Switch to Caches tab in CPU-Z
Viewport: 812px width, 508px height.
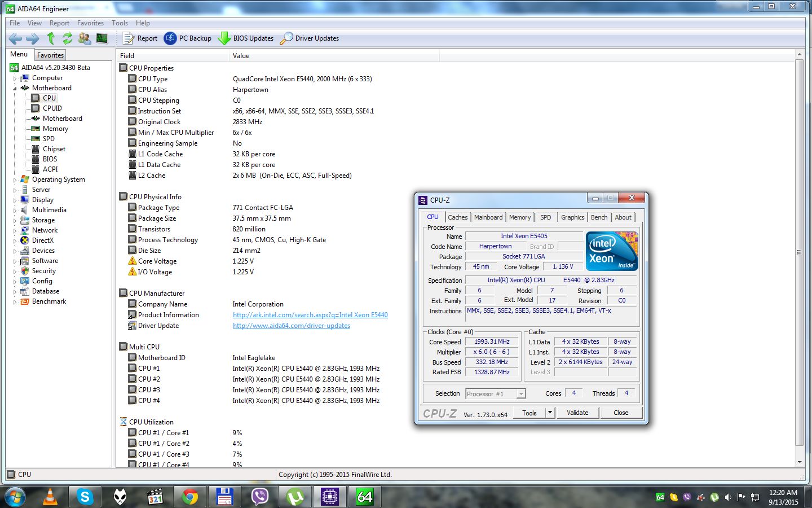(x=457, y=217)
